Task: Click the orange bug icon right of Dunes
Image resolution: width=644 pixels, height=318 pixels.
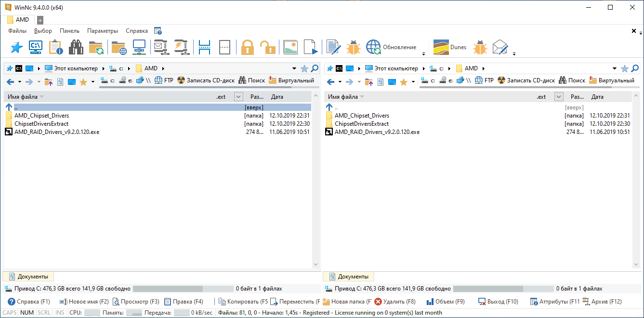Action: coord(480,47)
